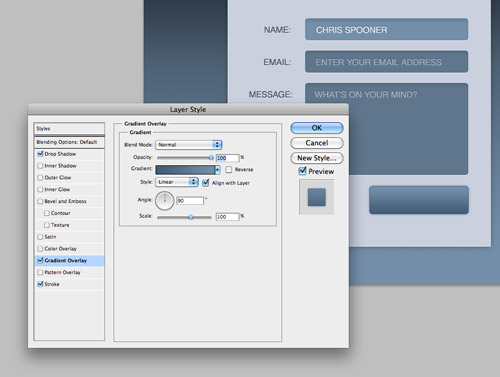
Task: Click the Angle dial
Action: 165,201
